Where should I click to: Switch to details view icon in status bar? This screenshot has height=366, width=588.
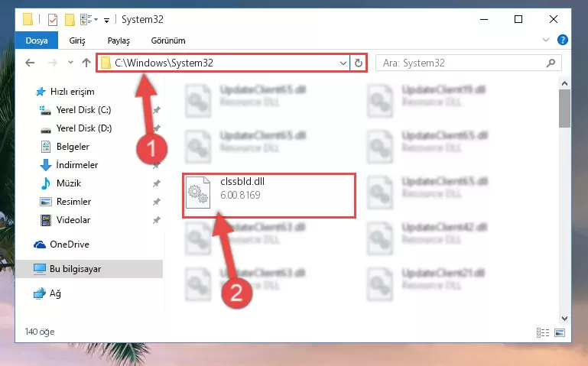click(543, 332)
